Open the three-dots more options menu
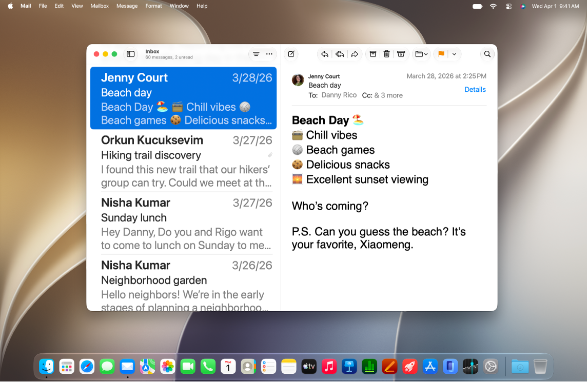 [x=269, y=54]
